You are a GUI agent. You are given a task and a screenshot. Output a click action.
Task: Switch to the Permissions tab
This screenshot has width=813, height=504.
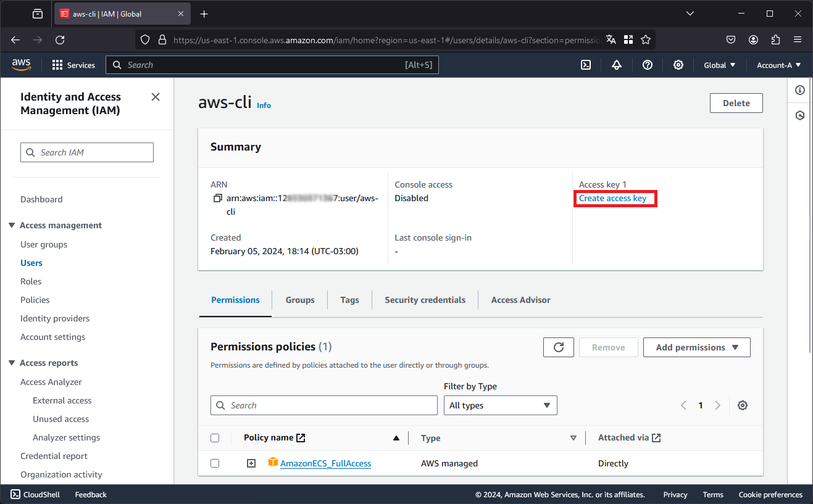[235, 300]
